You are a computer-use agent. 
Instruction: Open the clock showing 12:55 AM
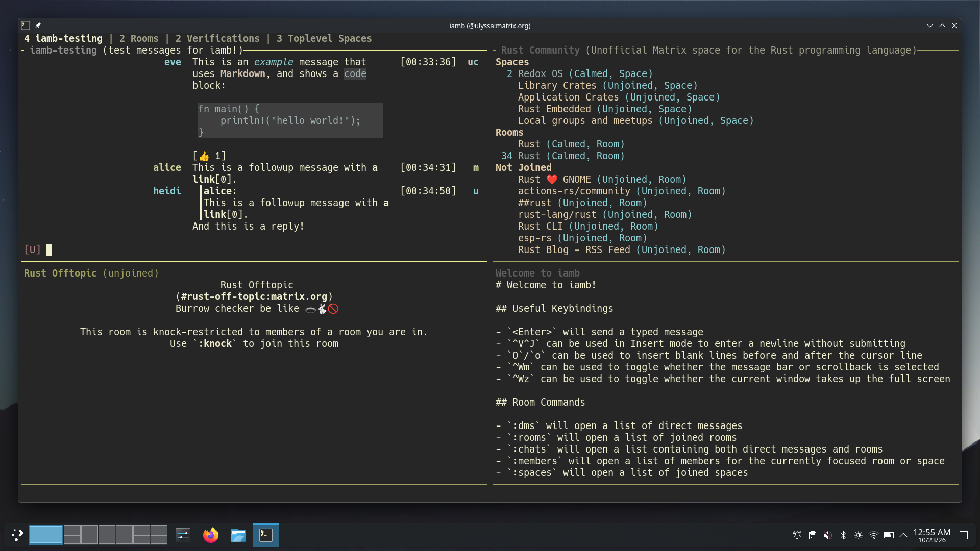click(932, 535)
